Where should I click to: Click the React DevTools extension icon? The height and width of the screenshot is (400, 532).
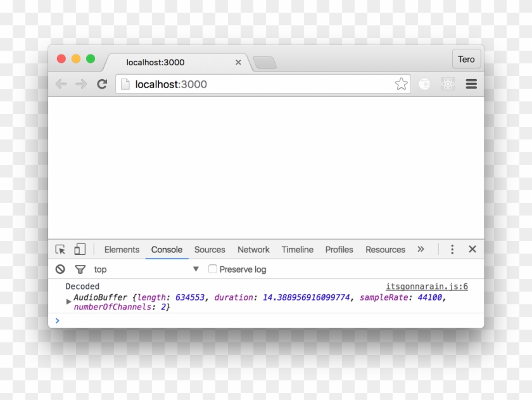click(448, 84)
